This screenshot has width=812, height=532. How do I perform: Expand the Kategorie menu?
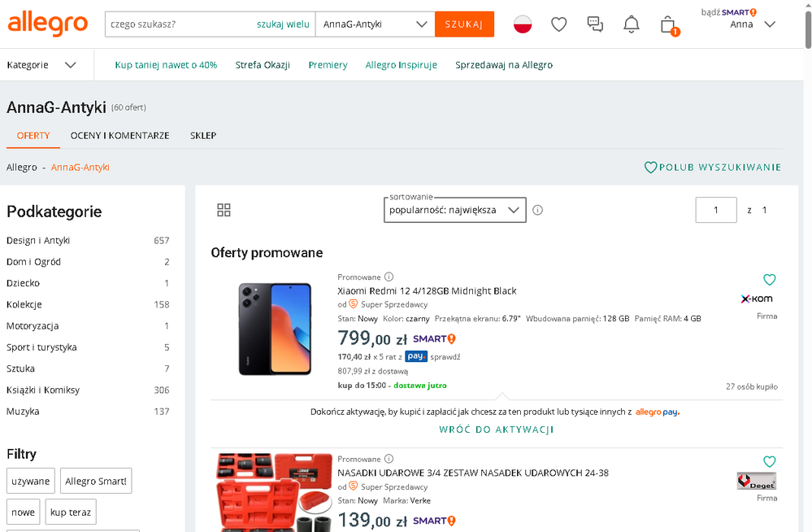click(41, 65)
